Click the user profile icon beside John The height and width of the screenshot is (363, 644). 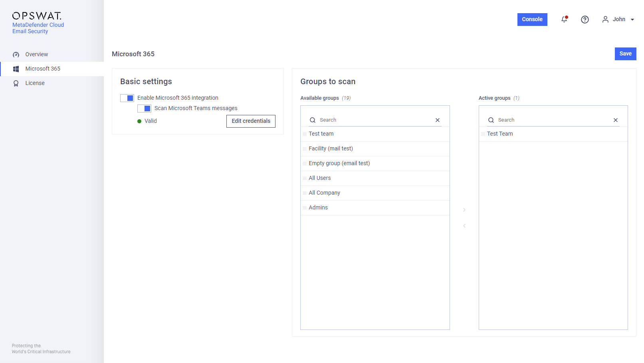pyautogui.click(x=605, y=20)
